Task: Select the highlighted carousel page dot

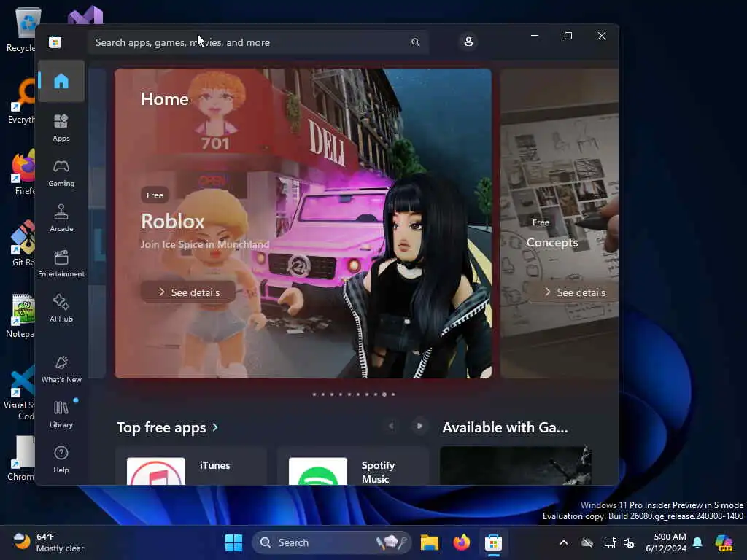Action: tap(384, 394)
